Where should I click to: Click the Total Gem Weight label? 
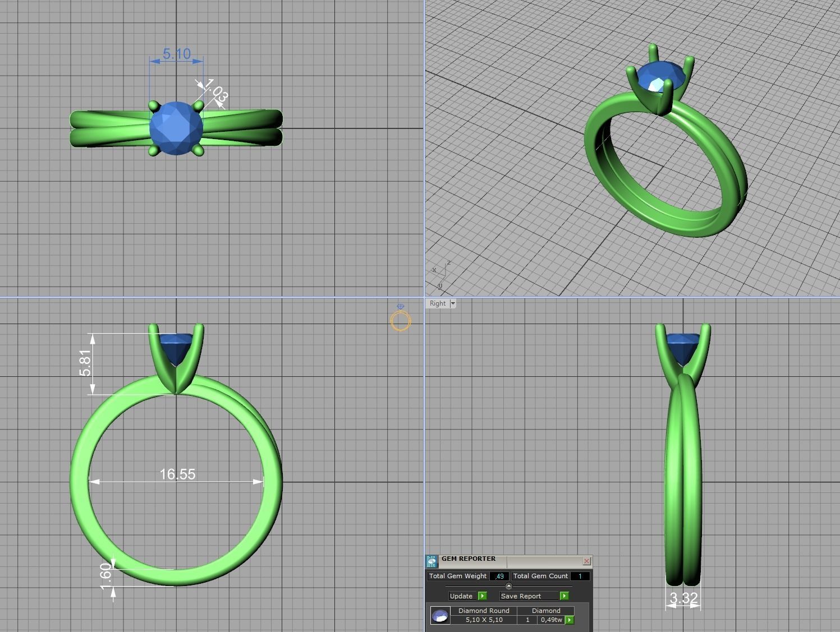[458, 576]
